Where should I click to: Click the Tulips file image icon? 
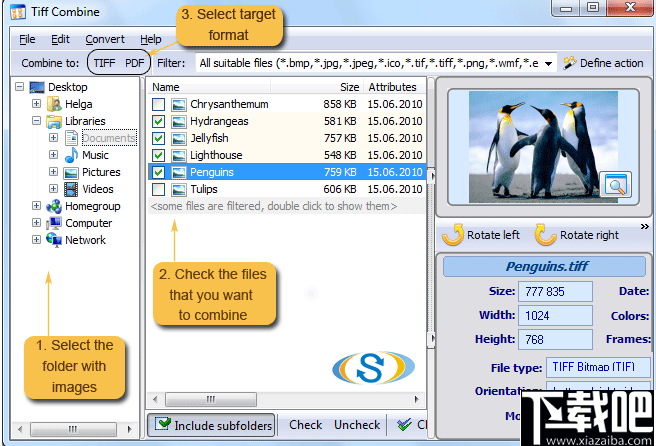click(x=179, y=190)
